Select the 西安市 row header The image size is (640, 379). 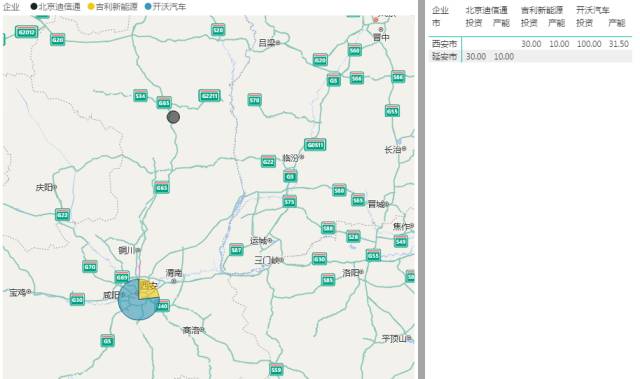(444, 44)
